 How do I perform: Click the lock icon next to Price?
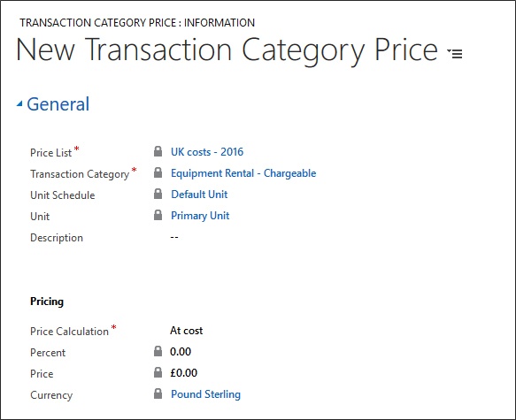click(x=158, y=372)
